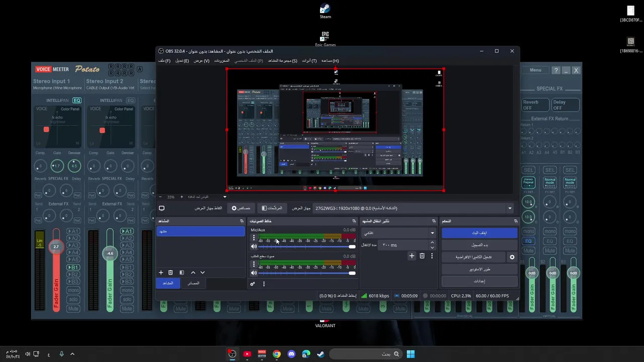Switch to the scenes tab at the bottom
Screen dimensions: 644x362
(x=168, y=283)
